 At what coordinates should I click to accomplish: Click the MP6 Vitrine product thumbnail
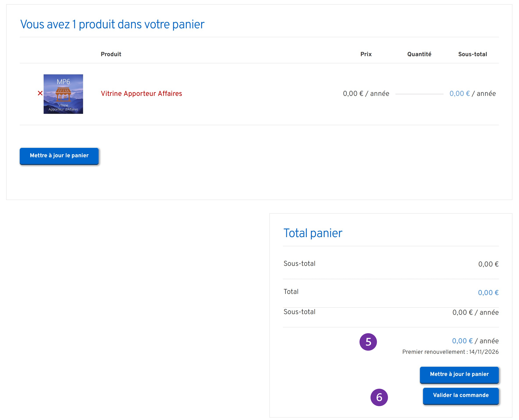pos(63,94)
